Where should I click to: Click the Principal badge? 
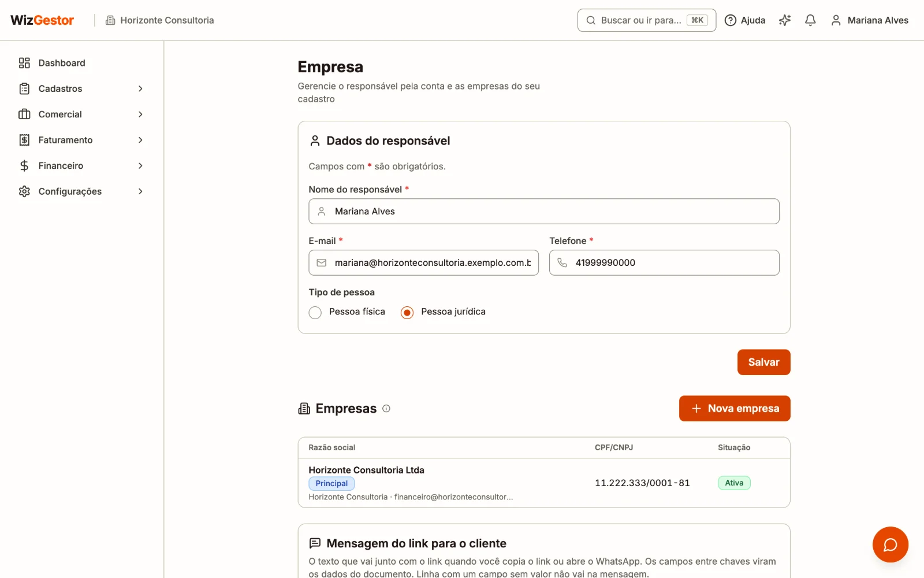tap(331, 484)
